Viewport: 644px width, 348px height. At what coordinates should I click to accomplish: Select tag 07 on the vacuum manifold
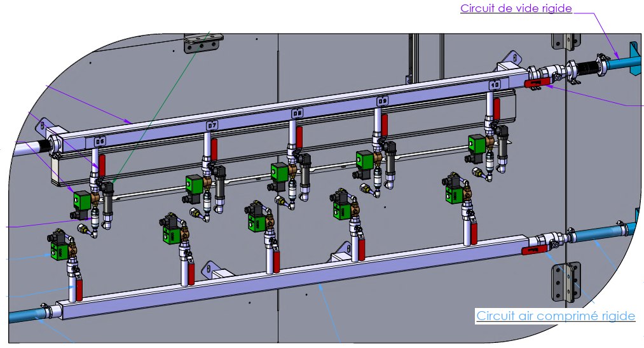[212, 125]
